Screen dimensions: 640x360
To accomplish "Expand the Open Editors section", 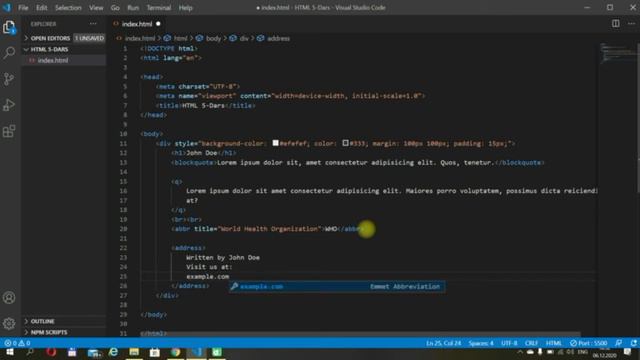I will click(x=50, y=38).
